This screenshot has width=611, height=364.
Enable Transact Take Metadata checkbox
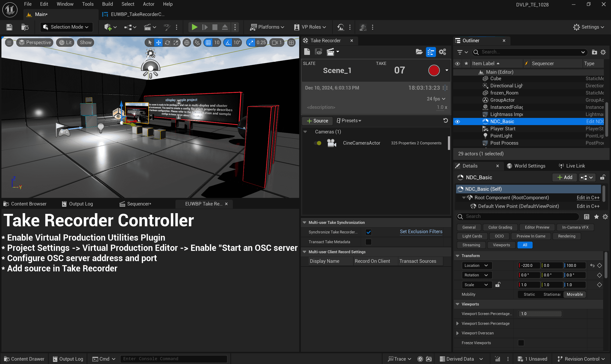(x=368, y=242)
